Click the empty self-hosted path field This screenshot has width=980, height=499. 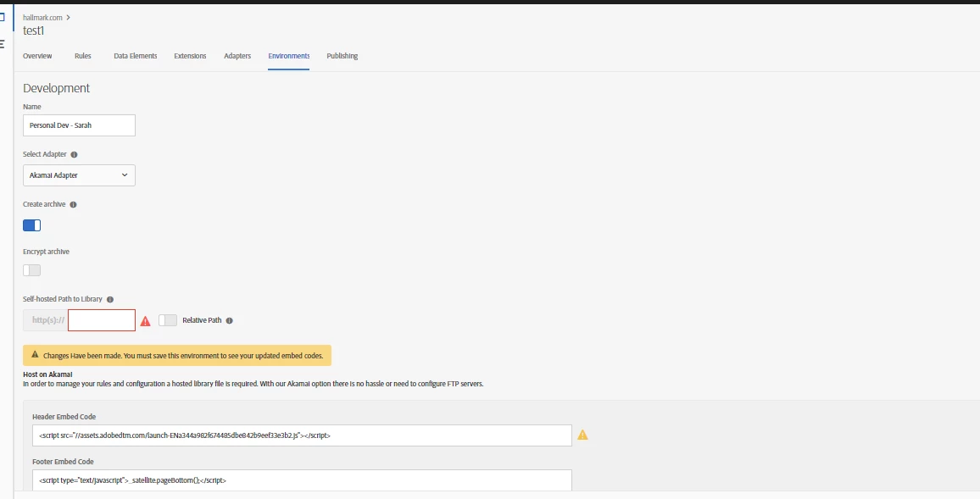click(x=102, y=320)
